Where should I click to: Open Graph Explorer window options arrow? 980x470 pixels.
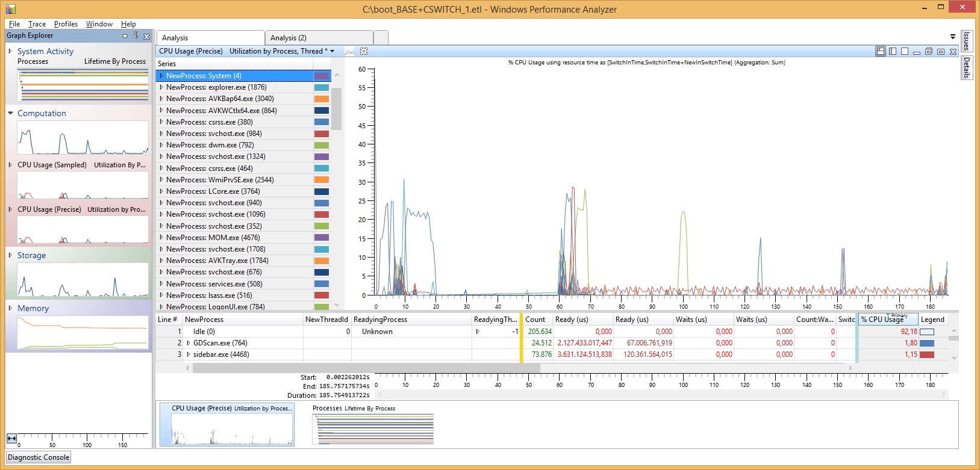pyautogui.click(x=125, y=36)
